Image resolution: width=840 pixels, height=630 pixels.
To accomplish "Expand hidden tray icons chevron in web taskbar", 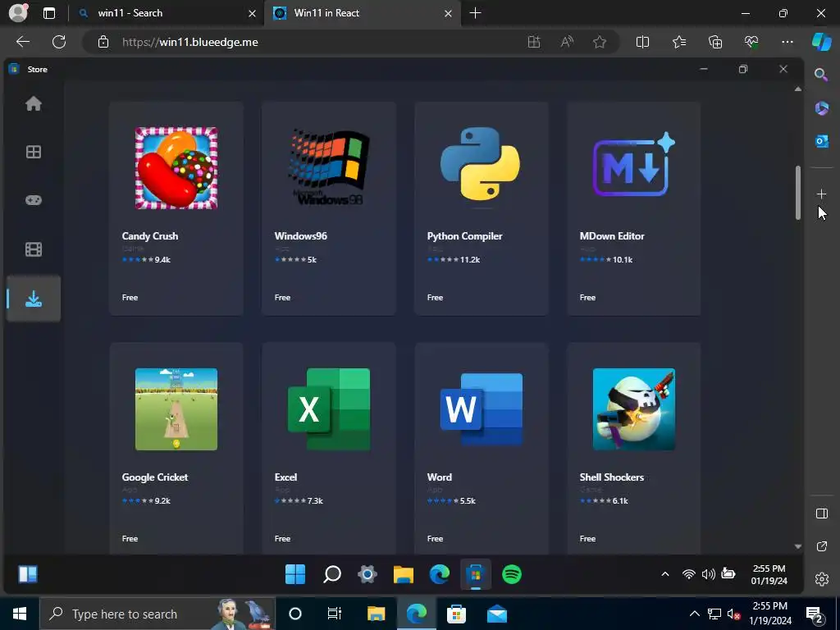I will [664, 574].
